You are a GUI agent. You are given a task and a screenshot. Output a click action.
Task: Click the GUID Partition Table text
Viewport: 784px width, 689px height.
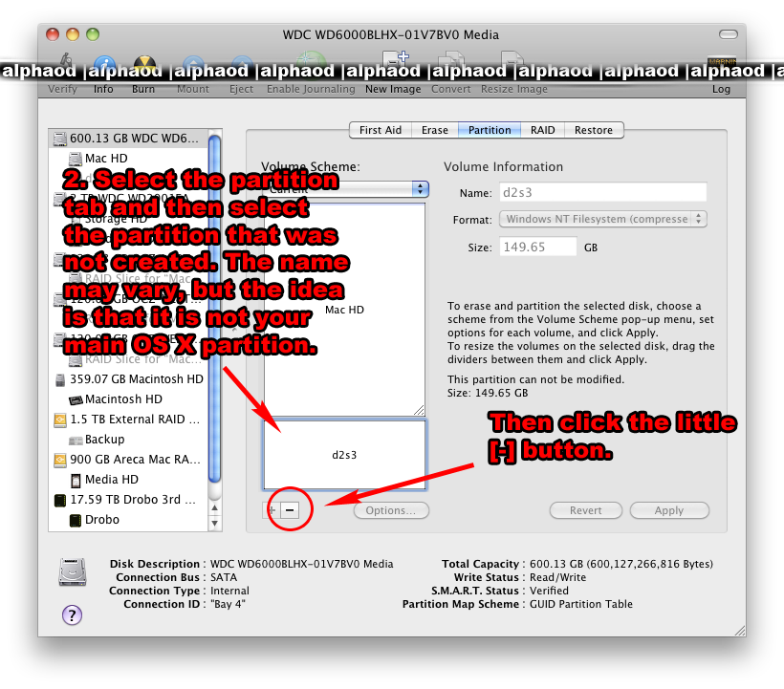point(581,604)
